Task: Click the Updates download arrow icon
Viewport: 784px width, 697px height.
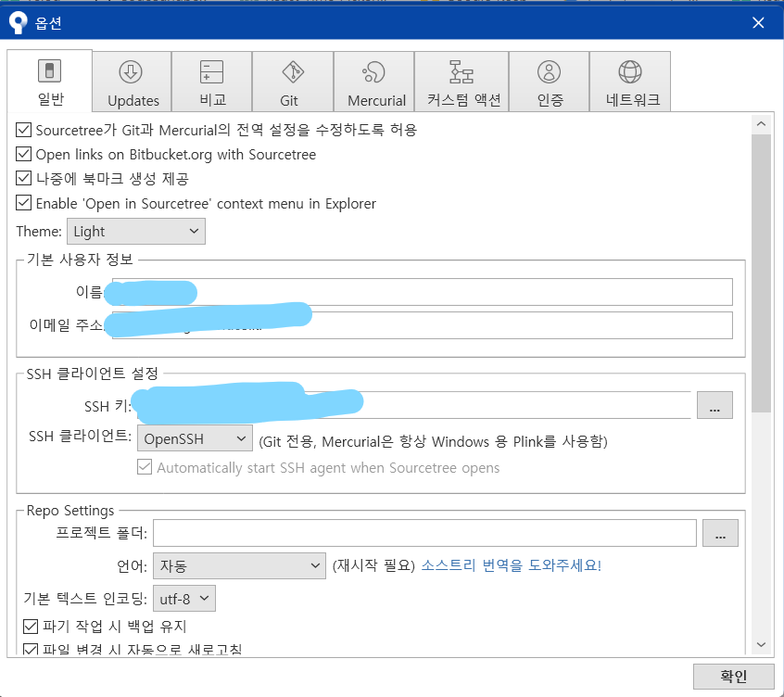Action: click(x=131, y=72)
